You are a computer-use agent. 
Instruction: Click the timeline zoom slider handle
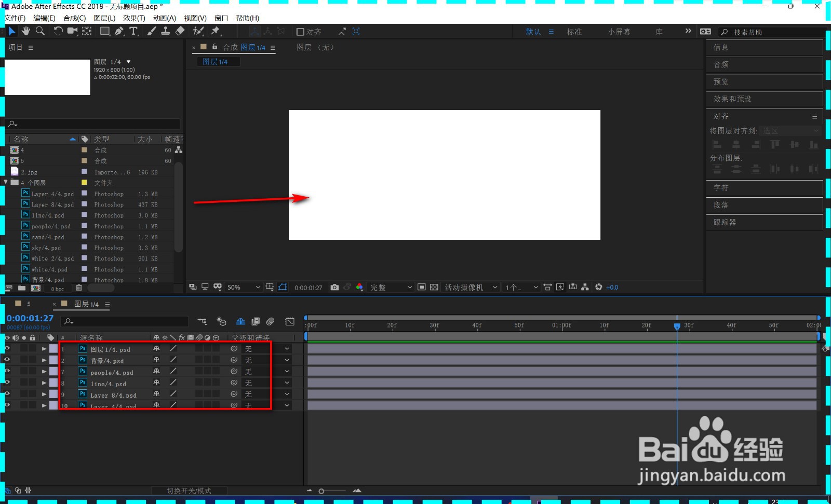321,491
